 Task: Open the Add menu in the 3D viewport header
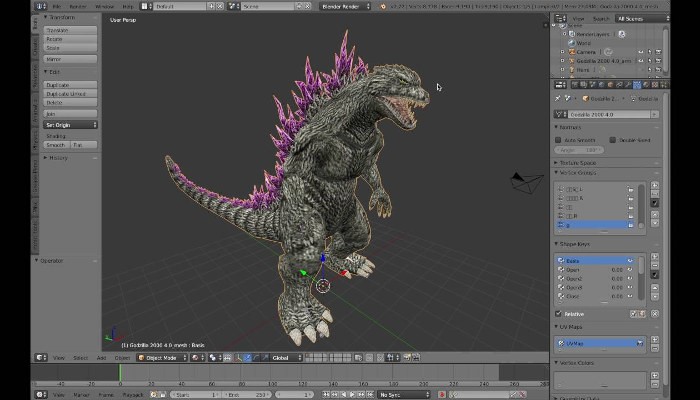101,358
